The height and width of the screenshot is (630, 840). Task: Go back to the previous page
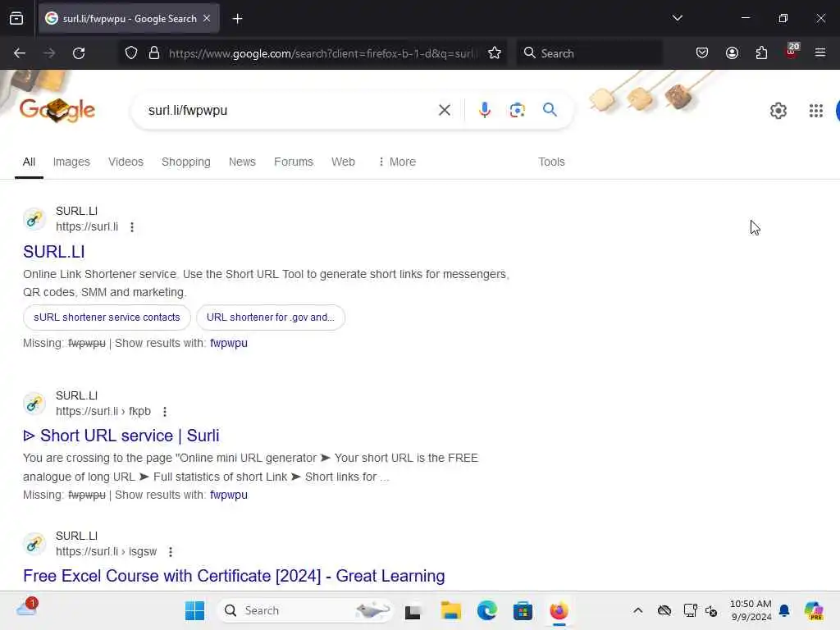click(x=20, y=53)
